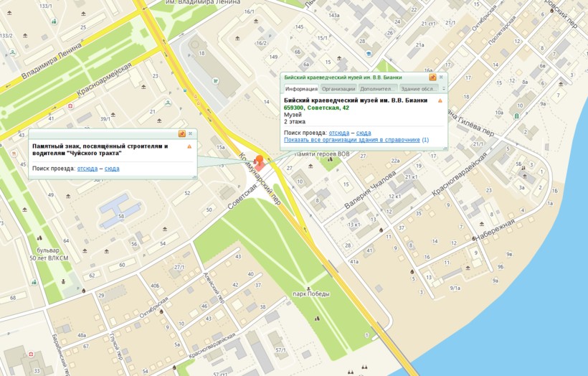Switch to the Организации tab
The width and height of the screenshot is (588, 376).
pyautogui.click(x=338, y=89)
